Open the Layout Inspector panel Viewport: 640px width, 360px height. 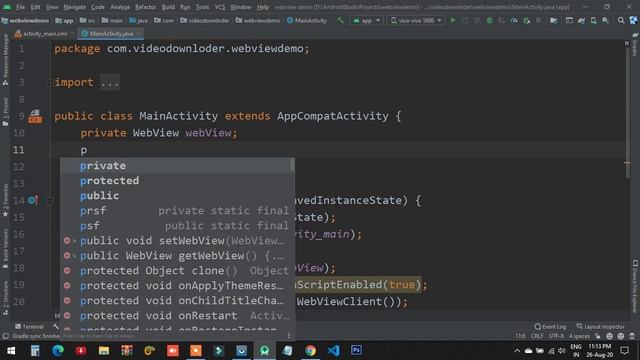coord(600,327)
